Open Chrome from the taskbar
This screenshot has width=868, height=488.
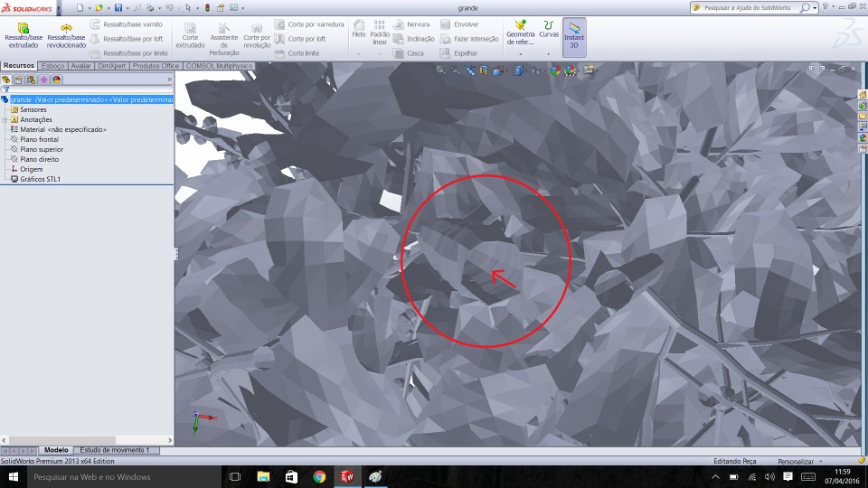click(319, 476)
